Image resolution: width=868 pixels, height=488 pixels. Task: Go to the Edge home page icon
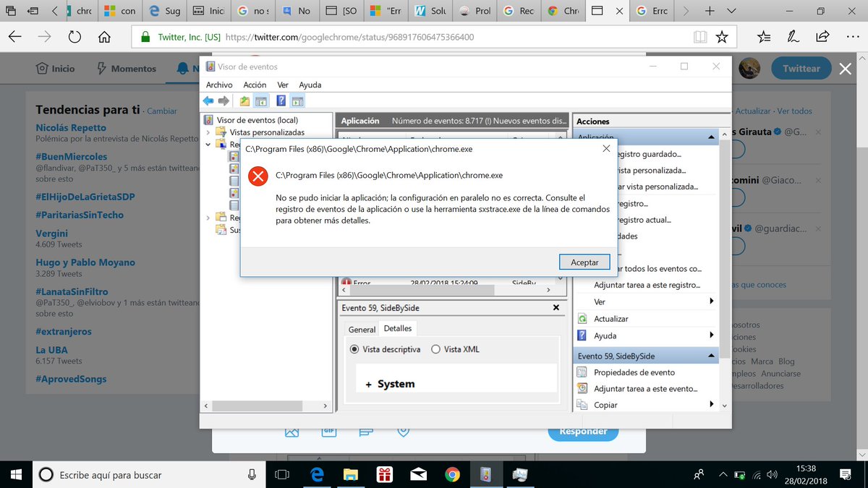pyautogui.click(x=104, y=37)
